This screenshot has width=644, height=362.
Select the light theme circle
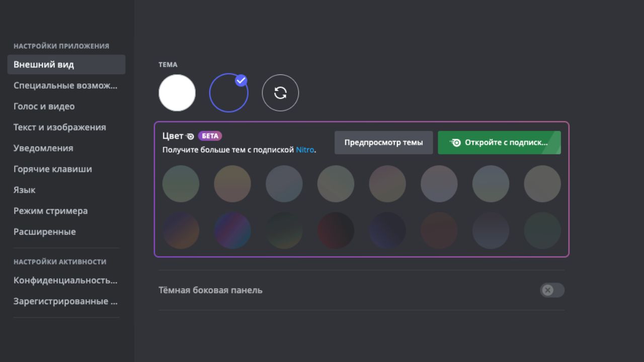point(177,93)
